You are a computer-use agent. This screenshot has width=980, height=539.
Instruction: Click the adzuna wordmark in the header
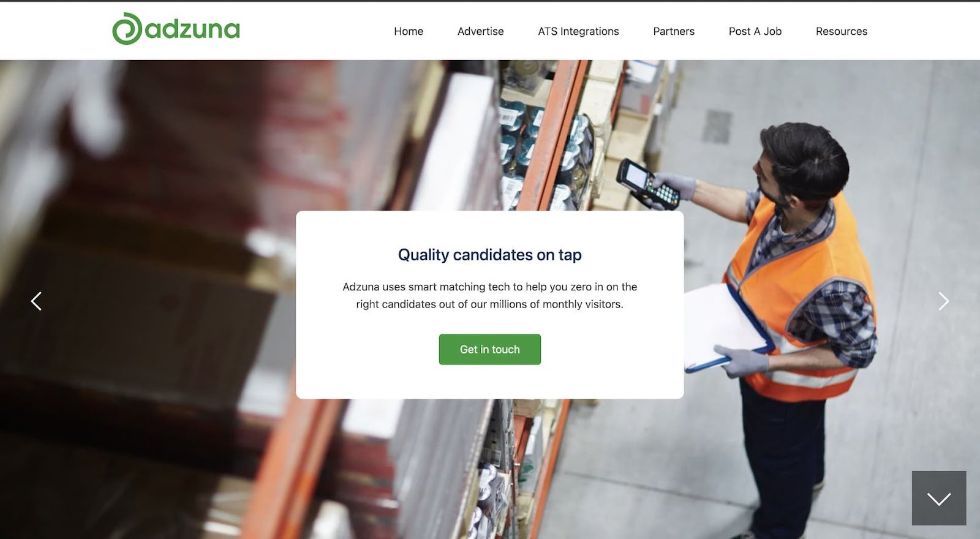(x=192, y=29)
